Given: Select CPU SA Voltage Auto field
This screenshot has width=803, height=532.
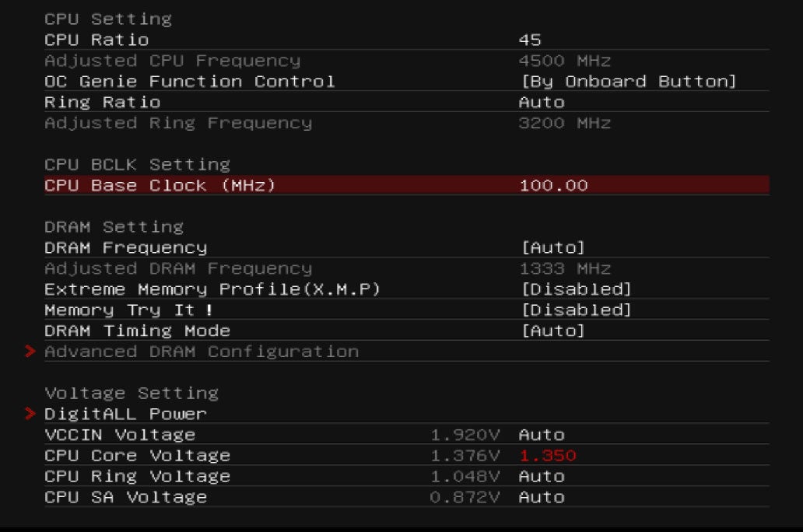Looking at the screenshot, I should coord(542,497).
